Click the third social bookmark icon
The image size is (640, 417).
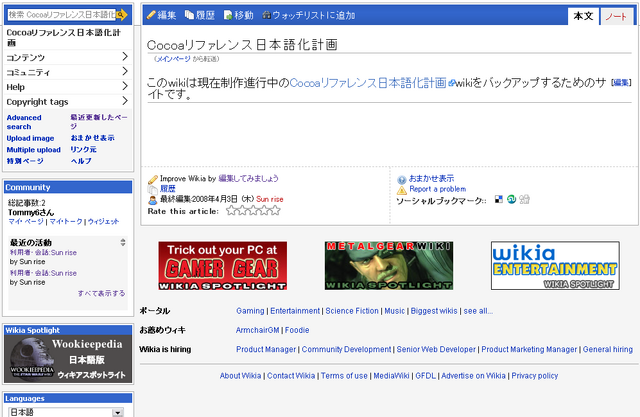(524, 199)
